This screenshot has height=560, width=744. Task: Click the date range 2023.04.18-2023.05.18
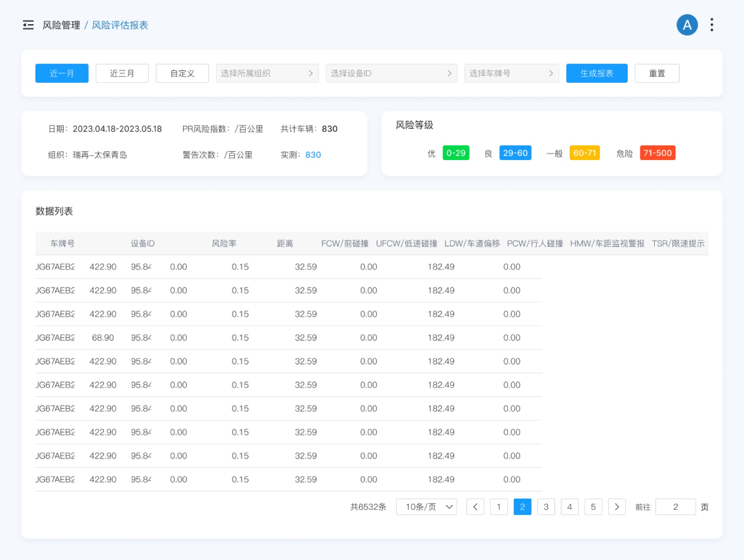point(117,129)
